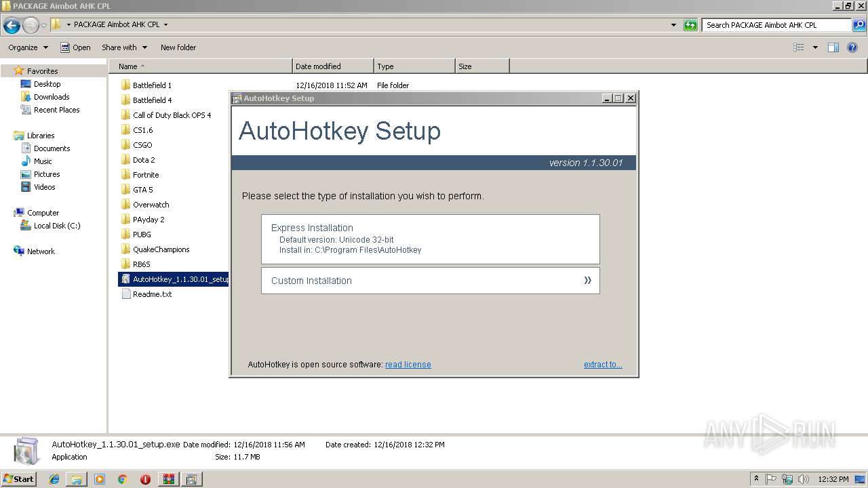Choose Express Installation
868x488 pixels.
point(431,239)
